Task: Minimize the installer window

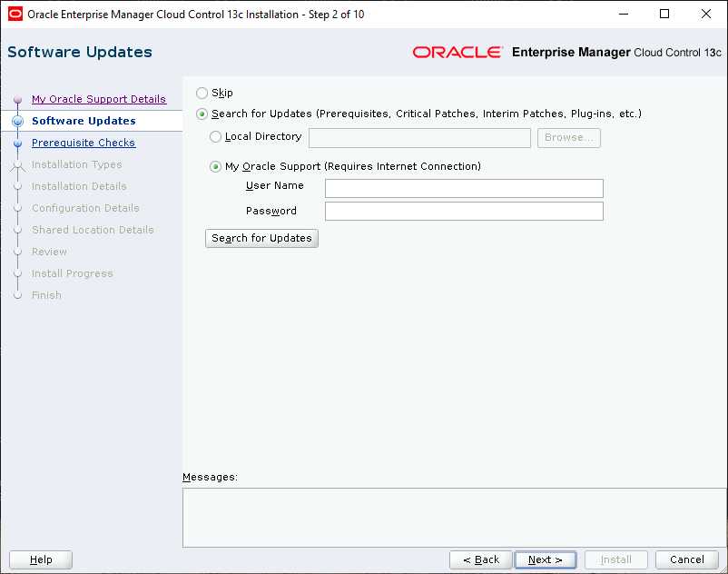Action: click(624, 14)
